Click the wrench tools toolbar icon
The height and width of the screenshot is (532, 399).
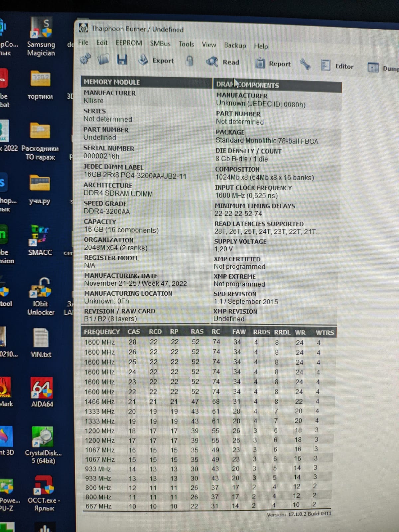coord(305,64)
